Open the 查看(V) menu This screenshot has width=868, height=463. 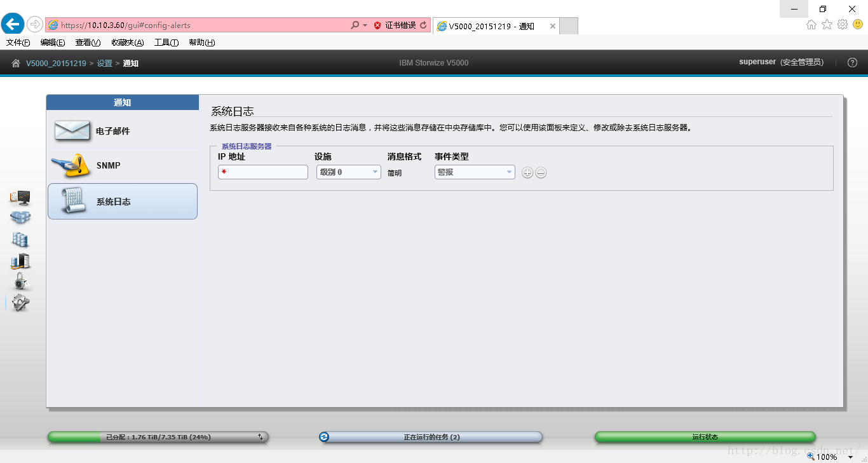click(x=88, y=43)
